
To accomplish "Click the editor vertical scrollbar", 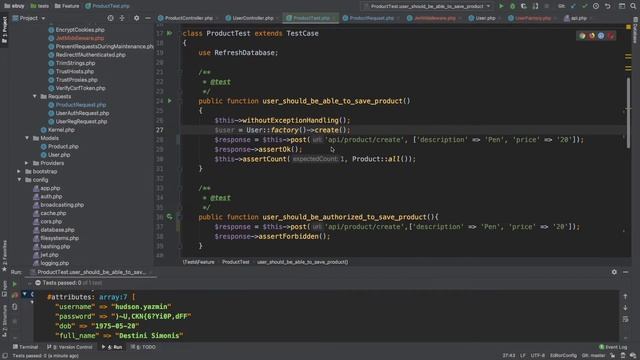I will [628, 112].
